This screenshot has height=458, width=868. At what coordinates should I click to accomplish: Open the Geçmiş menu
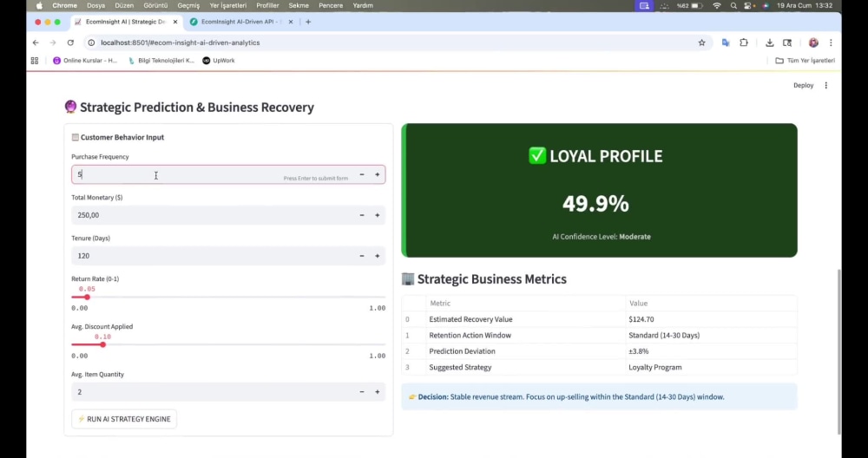[x=188, y=5]
